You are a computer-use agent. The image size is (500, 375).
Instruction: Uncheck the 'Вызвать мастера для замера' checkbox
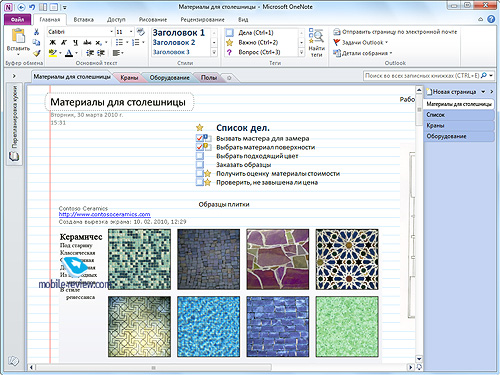tap(200, 138)
